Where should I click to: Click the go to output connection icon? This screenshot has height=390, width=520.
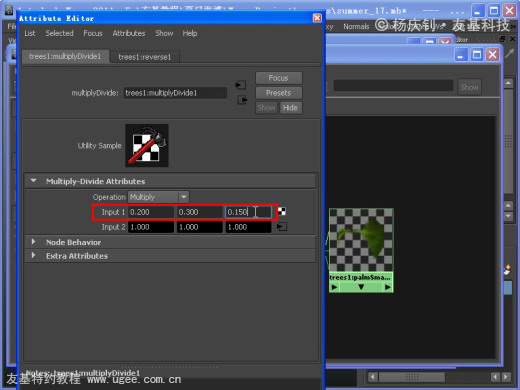(x=242, y=100)
